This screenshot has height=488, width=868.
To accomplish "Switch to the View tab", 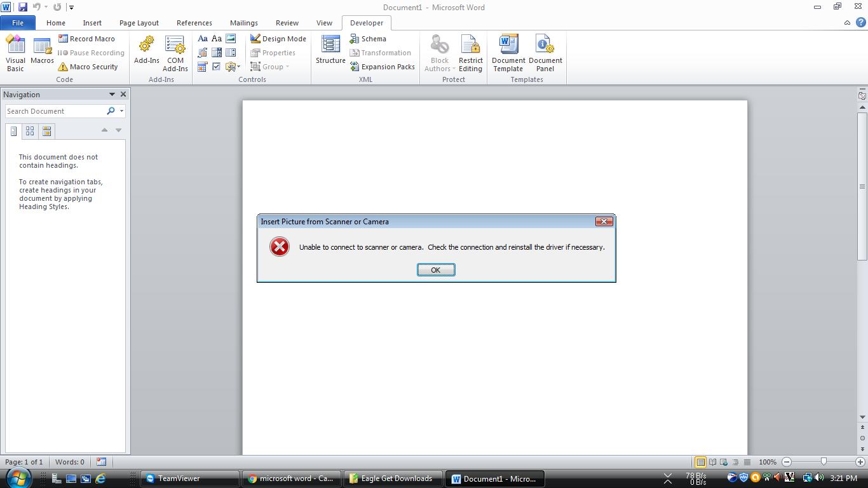I will 324,23.
